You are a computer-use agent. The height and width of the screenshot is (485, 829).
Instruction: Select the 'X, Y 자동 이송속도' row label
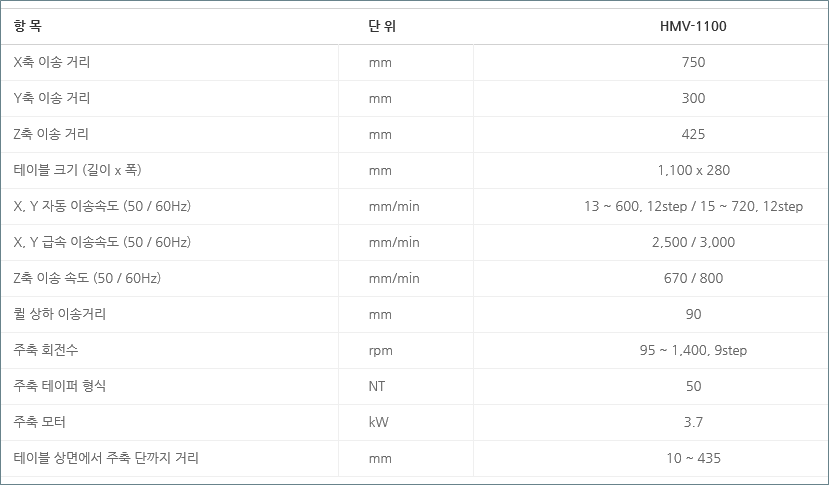[102, 206]
